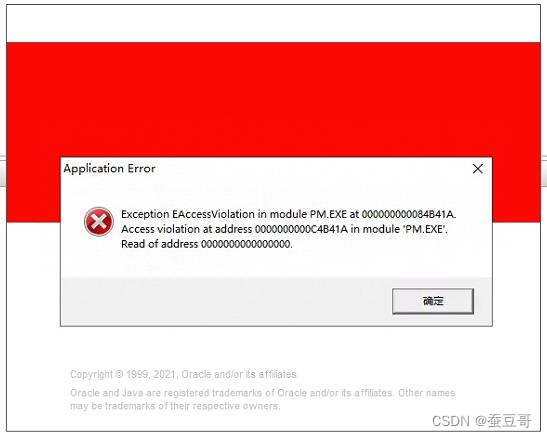Confirm the error with the 确定 button
The height and width of the screenshot is (437, 547).
(x=433, y=301)
